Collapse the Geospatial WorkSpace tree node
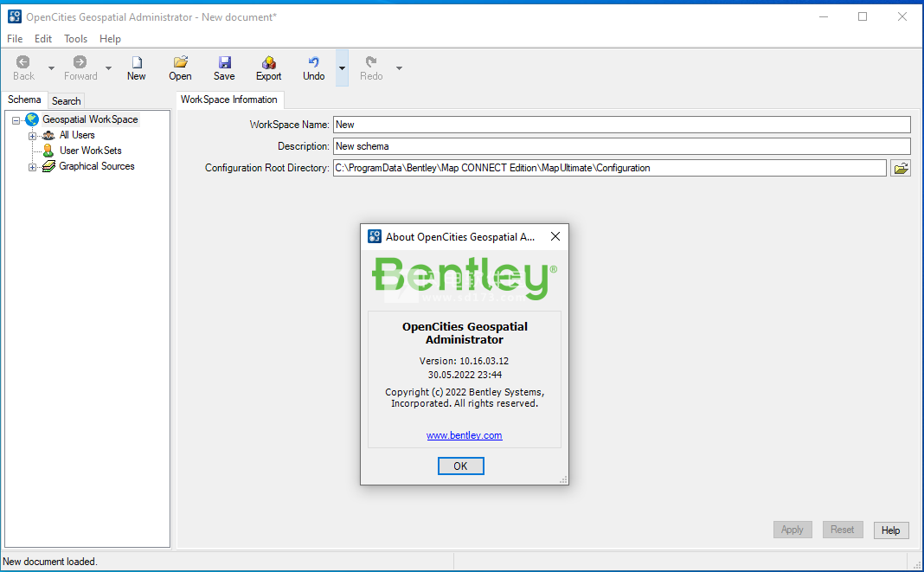 click(x=16, y=120)
